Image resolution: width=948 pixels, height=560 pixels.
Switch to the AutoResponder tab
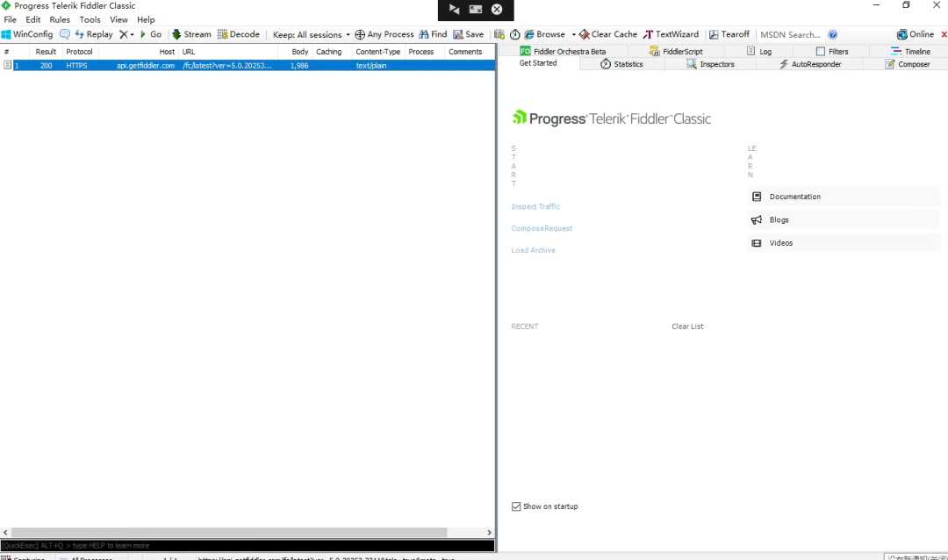[x=810, y=64]
